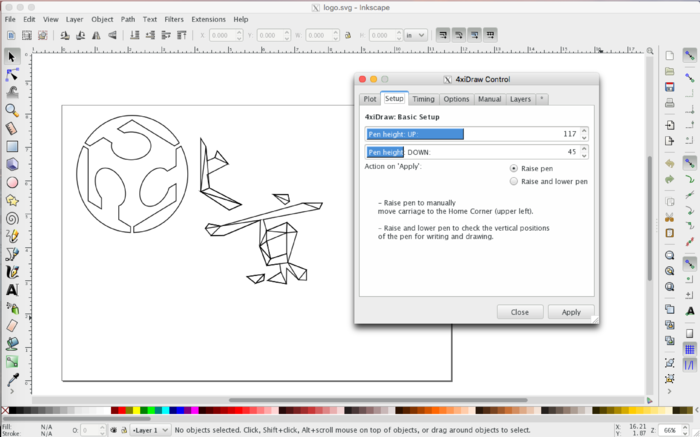The height and width of the screenshot is (437, 700).
Task: Select the Eraser tool
Action: (12, 326)
